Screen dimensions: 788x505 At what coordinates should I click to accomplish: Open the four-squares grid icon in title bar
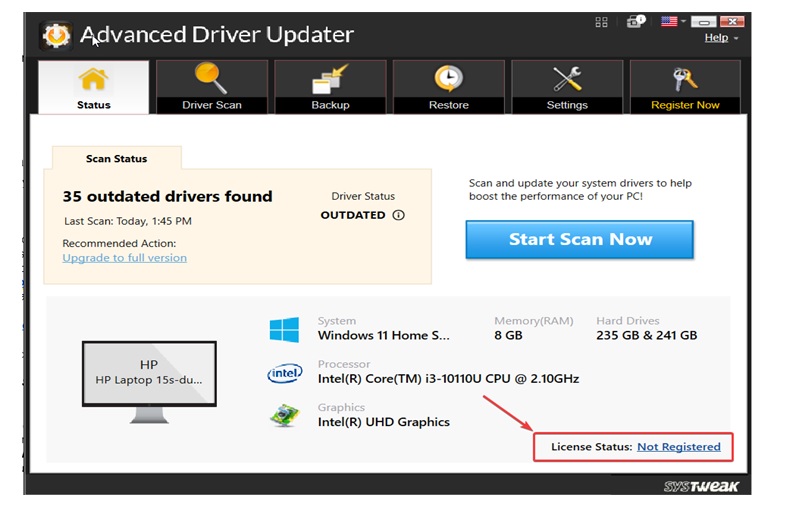click(601, 22)
